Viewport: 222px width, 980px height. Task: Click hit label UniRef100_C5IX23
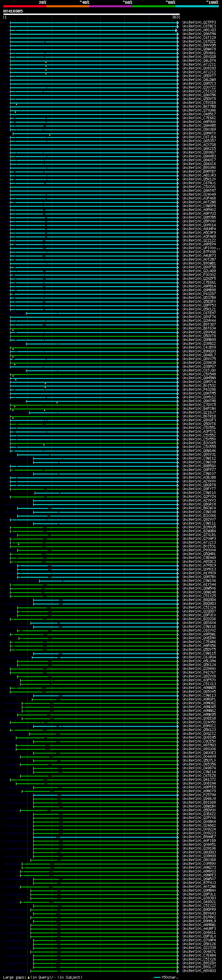tap(199, 91)
